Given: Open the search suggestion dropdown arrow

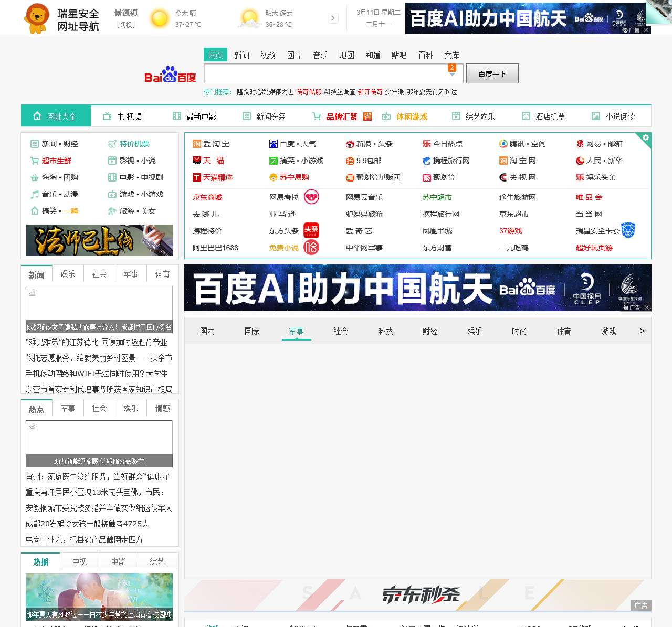Looking at the screenshot, I should coord(452,74).
